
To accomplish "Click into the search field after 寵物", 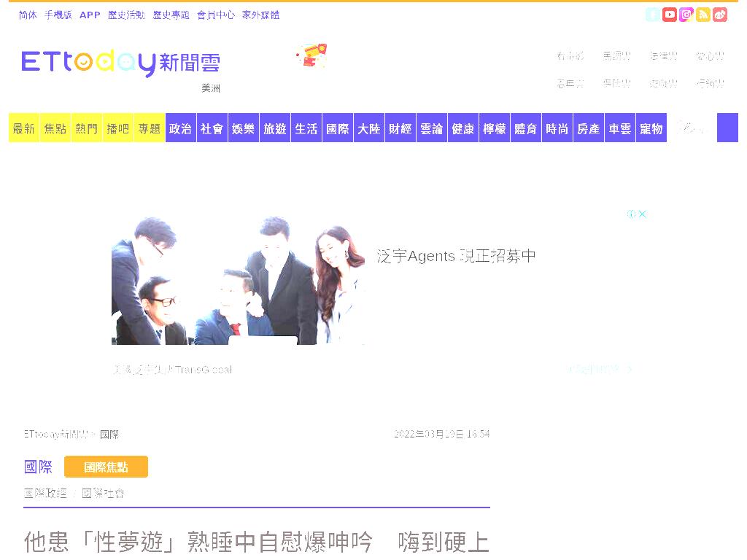I will tap(691, 128).
